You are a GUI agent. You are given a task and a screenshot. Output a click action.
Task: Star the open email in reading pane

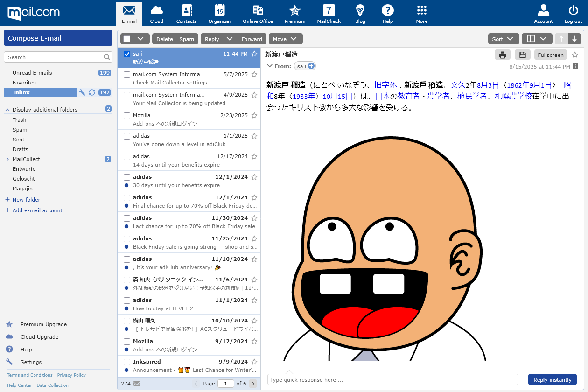[575, 55]
